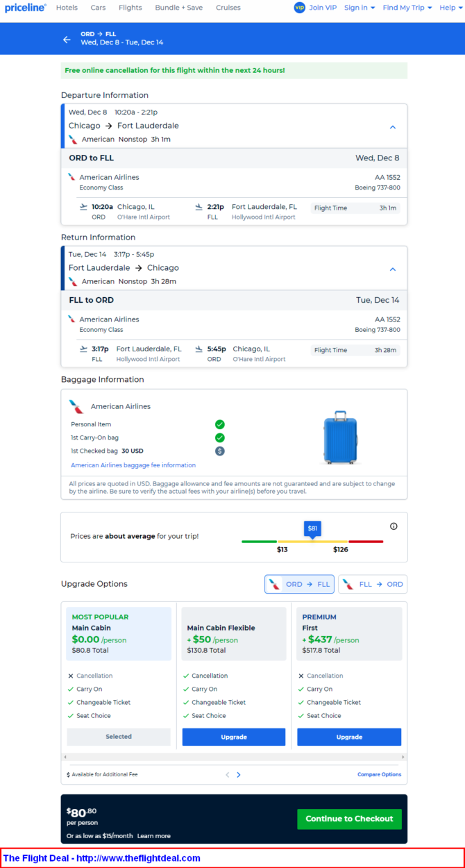This screenshot has width=465, height=868.
Task: Click '$ Available for Additional Fee' legend text
Action: click(102, 774)
